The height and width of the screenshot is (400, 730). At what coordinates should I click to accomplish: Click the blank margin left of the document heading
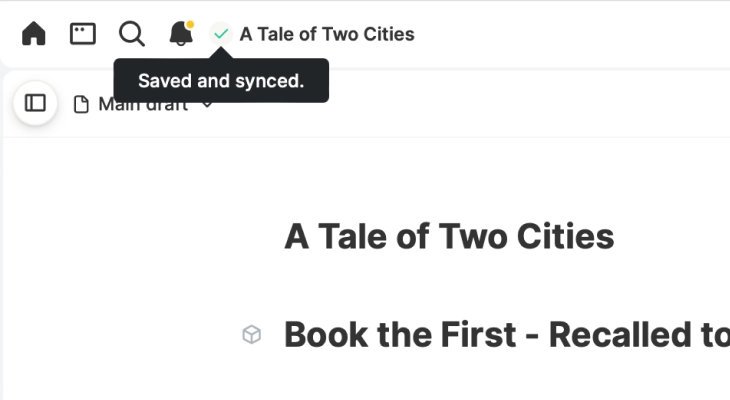coord(140,237)
